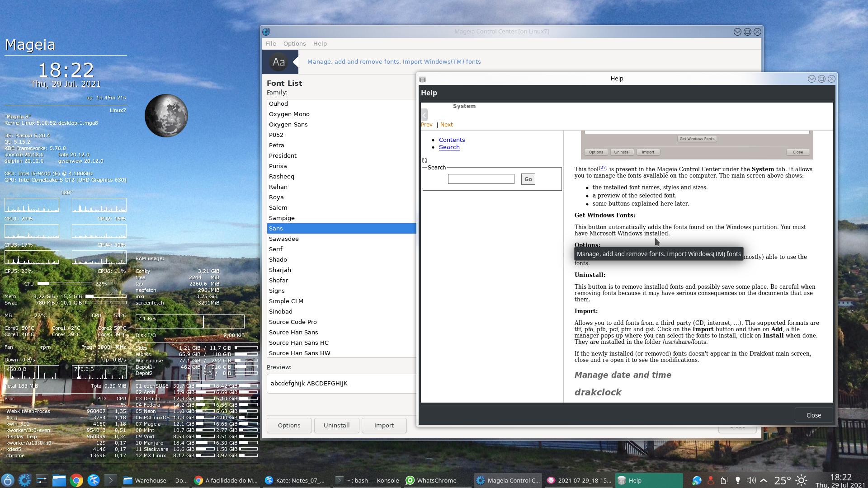Open the Contents link in Help sidebar

coord(452,140)
